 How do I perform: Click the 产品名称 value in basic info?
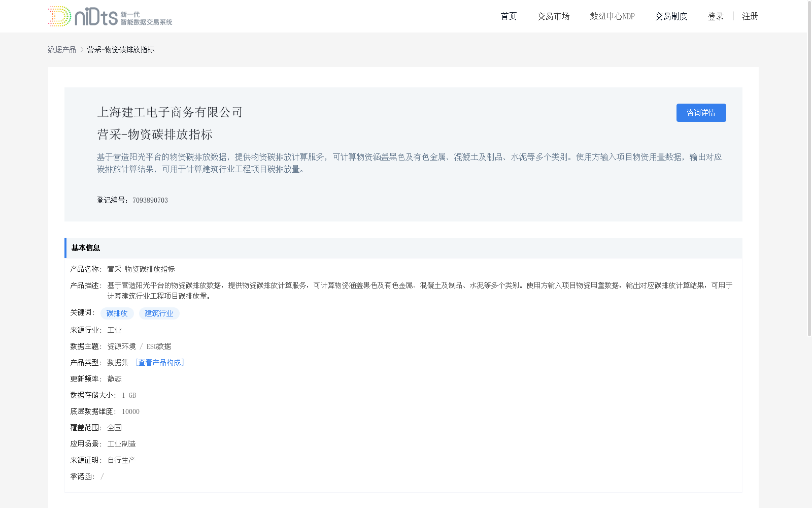coord(141,269)
